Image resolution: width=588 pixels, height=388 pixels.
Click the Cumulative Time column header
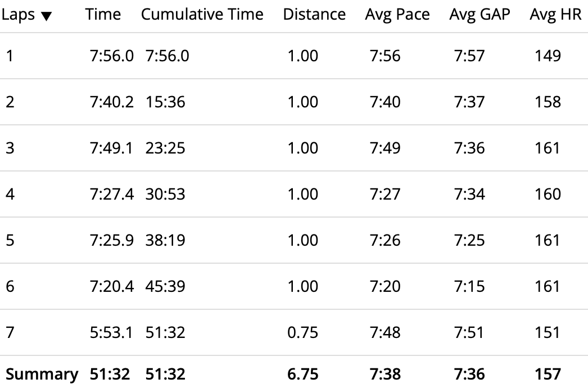pos(202,15)
